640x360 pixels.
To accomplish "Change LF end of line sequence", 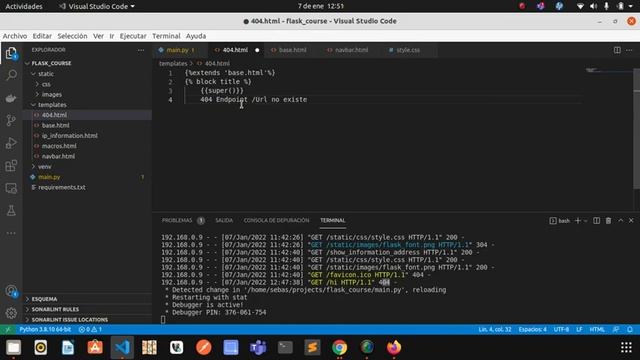I will (579, 329).
